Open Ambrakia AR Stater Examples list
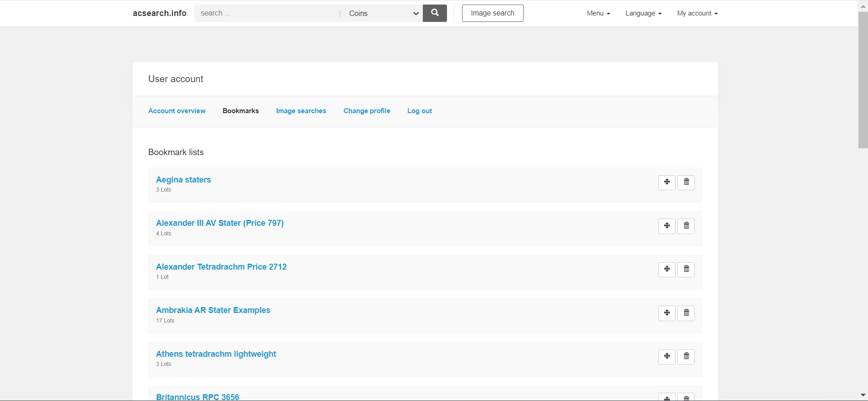868x401 pixels. click(213, 310)
